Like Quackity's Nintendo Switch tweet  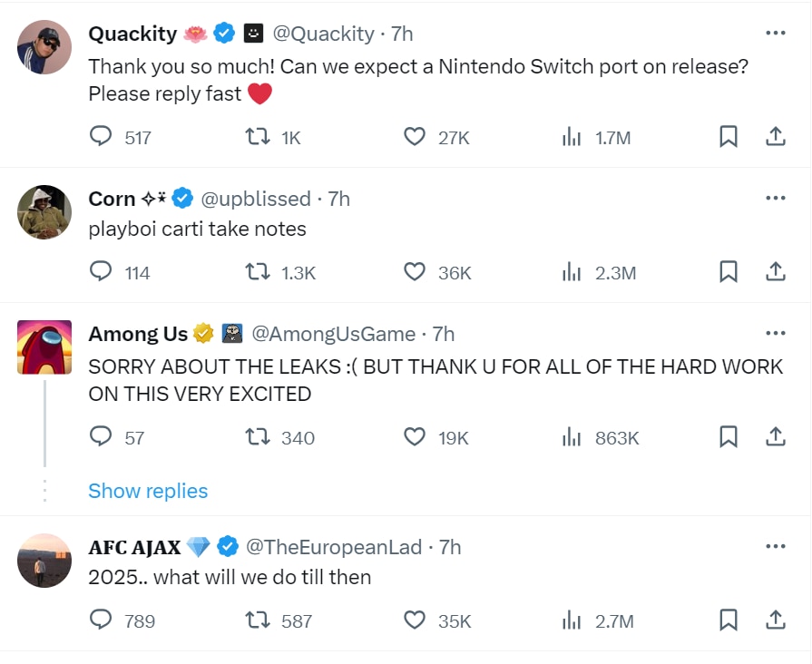click(415, 137)
